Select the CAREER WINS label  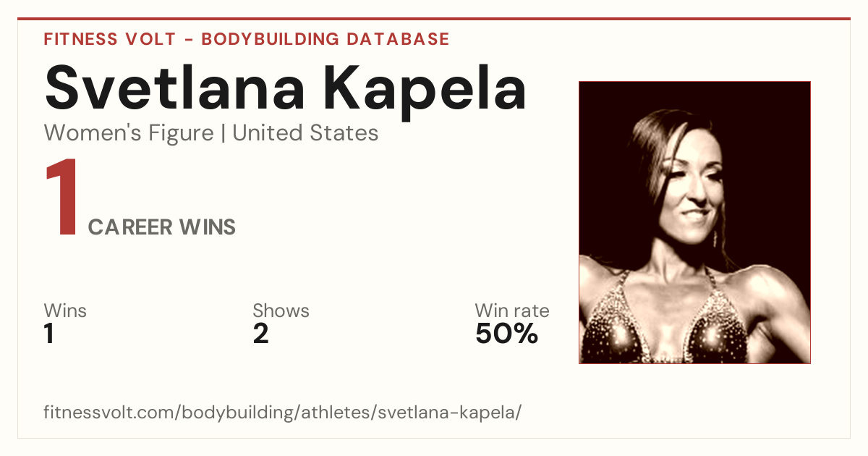coord(162,227)
